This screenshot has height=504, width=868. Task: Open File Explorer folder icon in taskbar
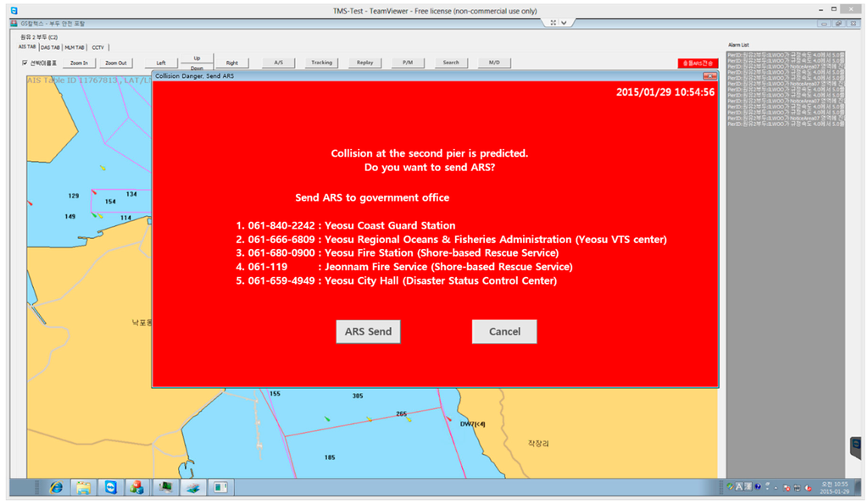(83, 487)
